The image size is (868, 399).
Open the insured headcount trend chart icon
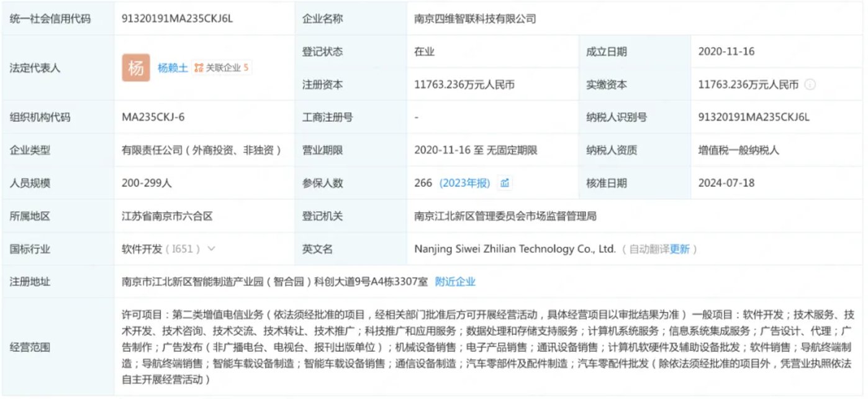(505, 183)
